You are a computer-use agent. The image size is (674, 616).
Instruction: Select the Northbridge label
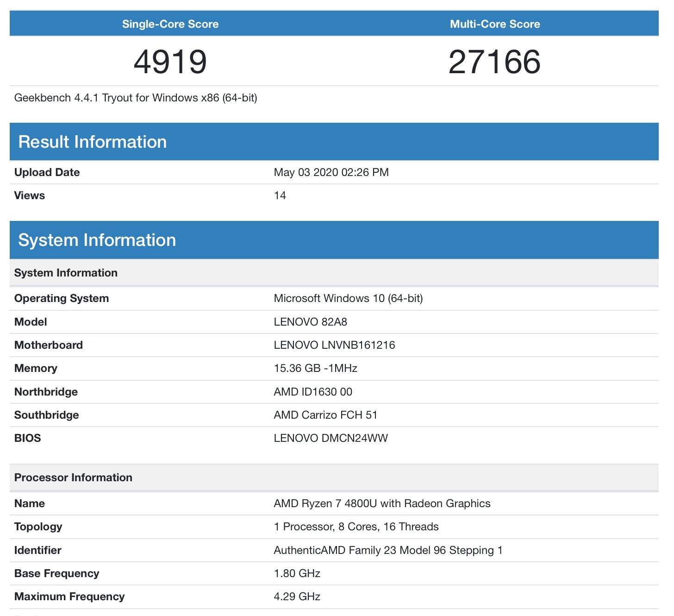[x=46, y=392]
